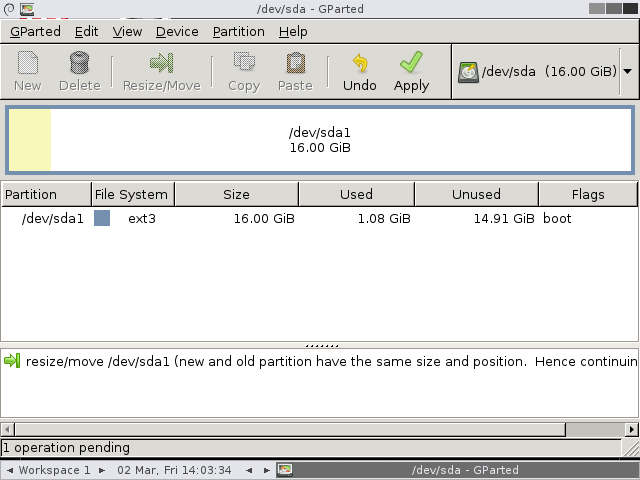Open the Device menu
The width and height of the screenshot is (640, 480).
177,31
